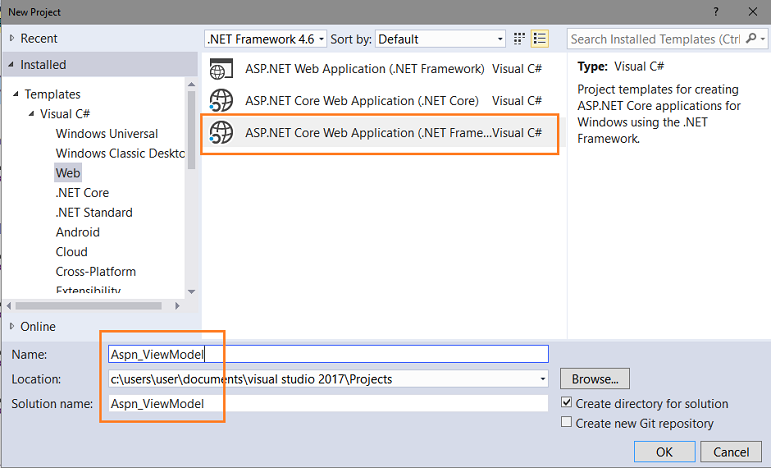Click the tree scrollbar down arrow
The height and width of the screenshot is (468, 771).
tap(191, 292)
